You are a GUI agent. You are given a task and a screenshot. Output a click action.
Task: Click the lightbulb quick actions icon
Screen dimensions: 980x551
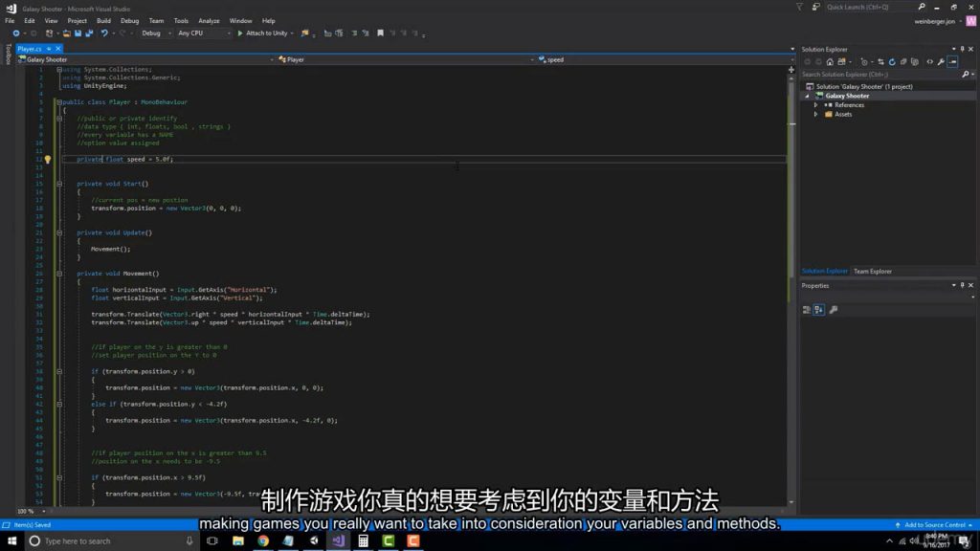click(x=48, y=160)
